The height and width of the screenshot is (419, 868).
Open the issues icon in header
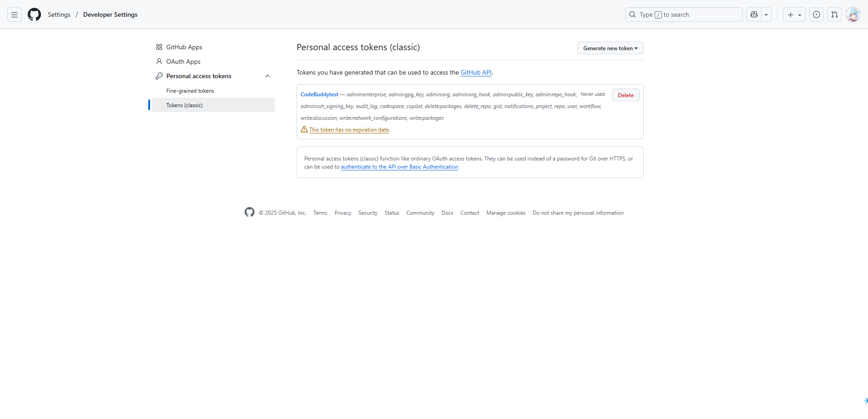point(816,14)
